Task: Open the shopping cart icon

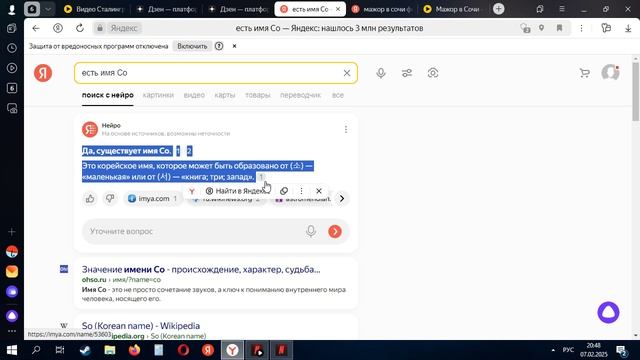Action: [x=584, y=73]
